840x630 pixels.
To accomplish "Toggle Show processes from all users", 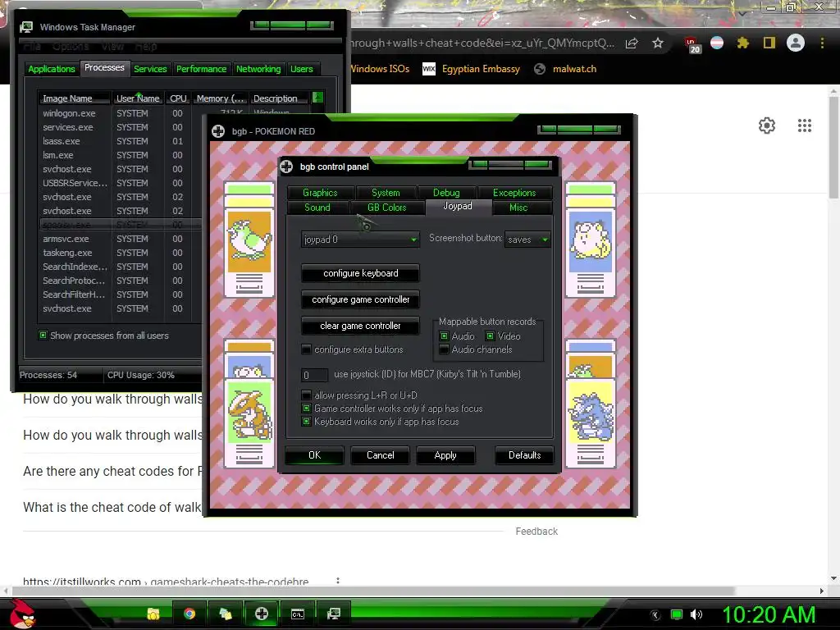I will [x=43, y=336].
